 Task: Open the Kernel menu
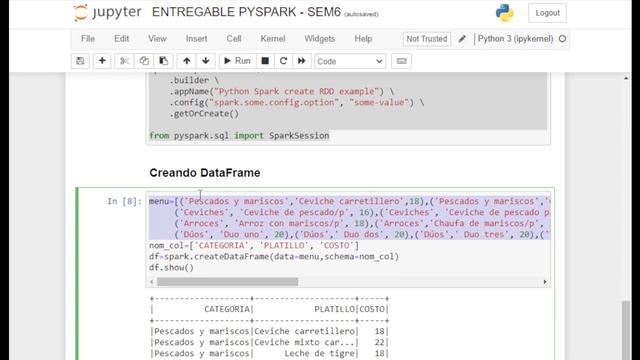pos(273,39)
